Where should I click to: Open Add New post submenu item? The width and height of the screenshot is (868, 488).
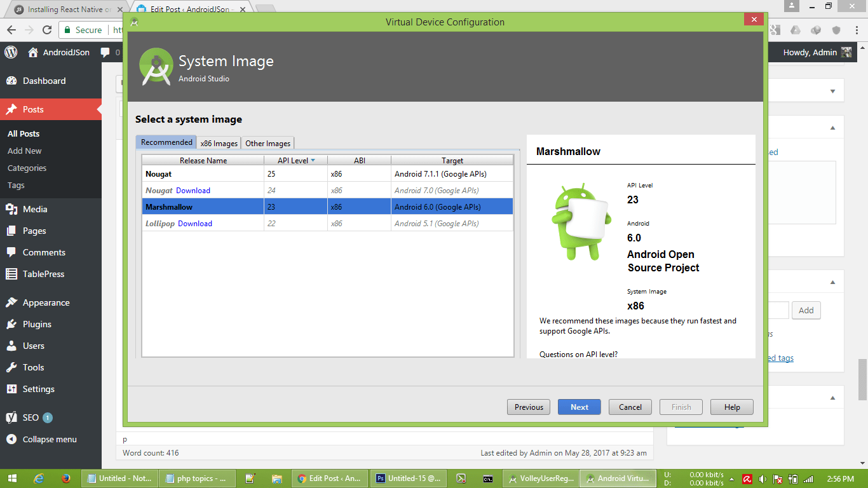25,151
